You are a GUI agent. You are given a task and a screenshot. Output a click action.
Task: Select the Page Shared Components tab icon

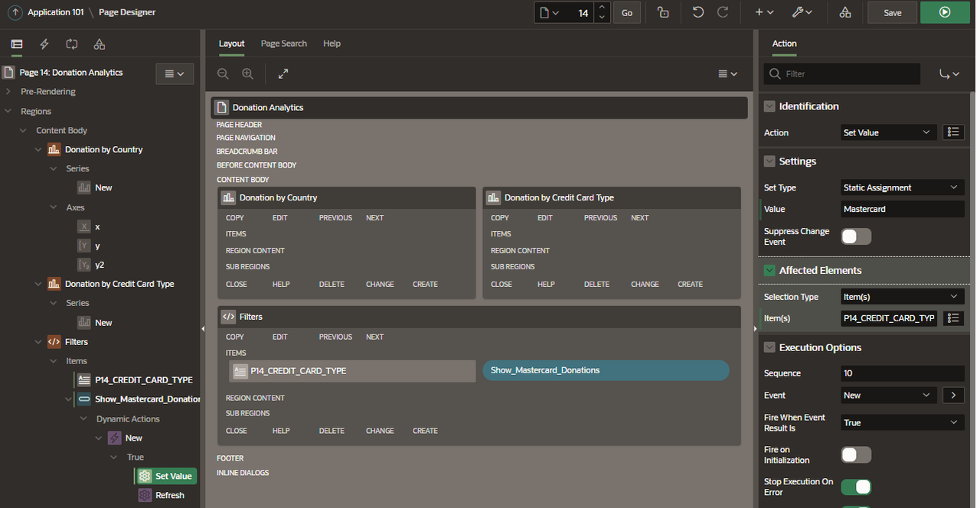point(100,44)
